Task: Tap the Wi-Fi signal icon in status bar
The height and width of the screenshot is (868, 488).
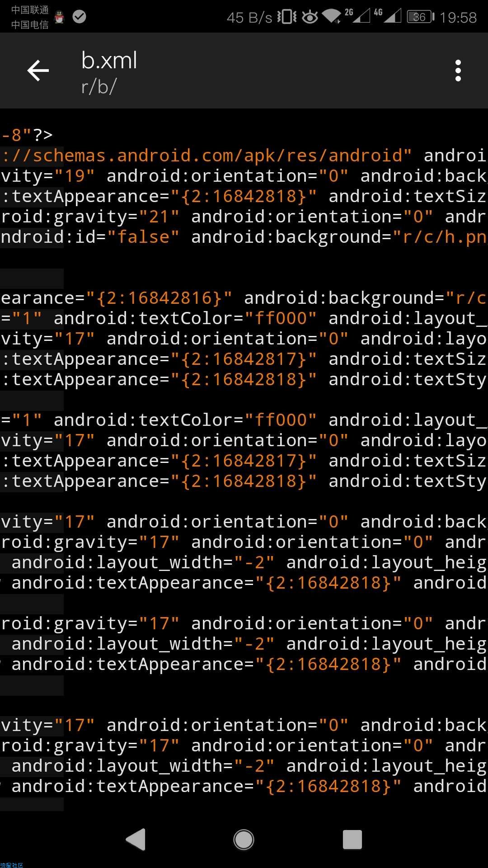Action: pyautogui.click(x=332, y=16)
